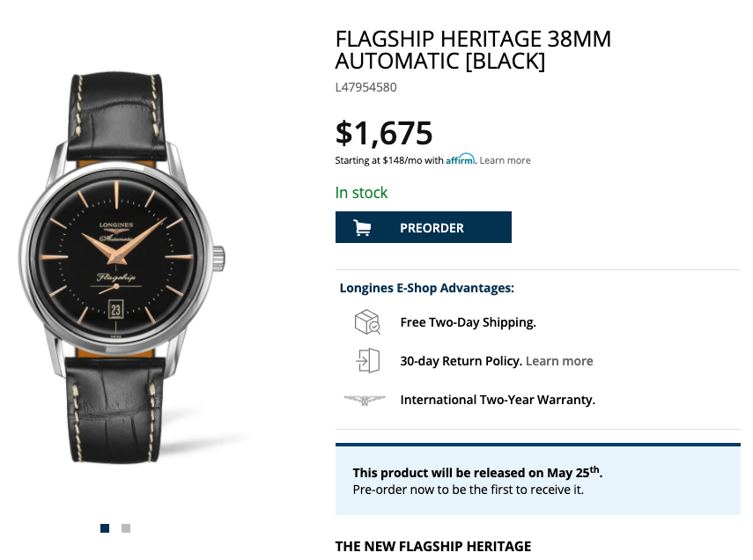Click the product title Flagship Heritage 38mm Automatic
This screenshot has height=560, width=753.
pos(473,50)
